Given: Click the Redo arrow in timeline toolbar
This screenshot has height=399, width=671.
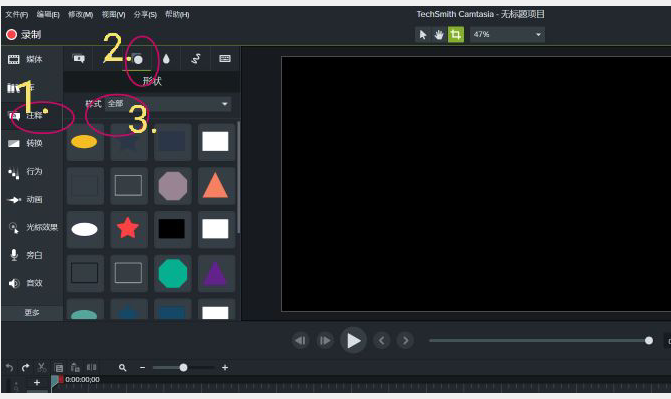Looking at the screenshot, I should 26,368.
